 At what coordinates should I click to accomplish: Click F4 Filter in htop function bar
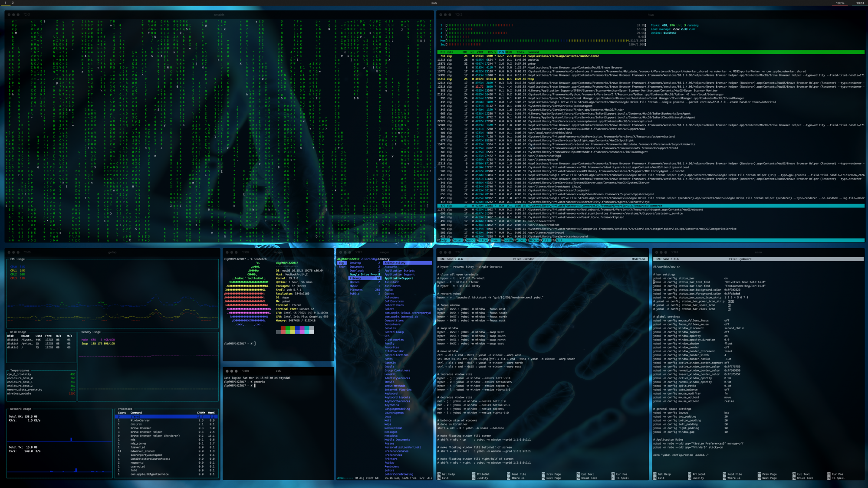481,240
